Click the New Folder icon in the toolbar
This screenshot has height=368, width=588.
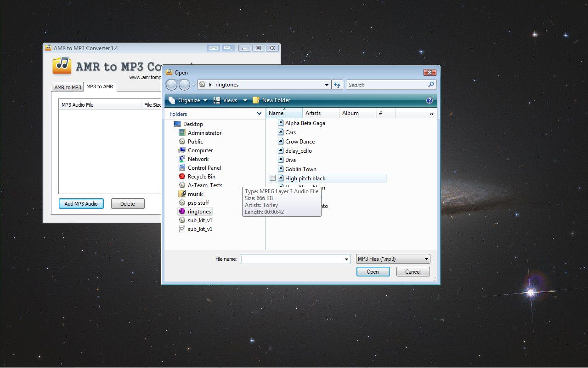tap(256, 100)
